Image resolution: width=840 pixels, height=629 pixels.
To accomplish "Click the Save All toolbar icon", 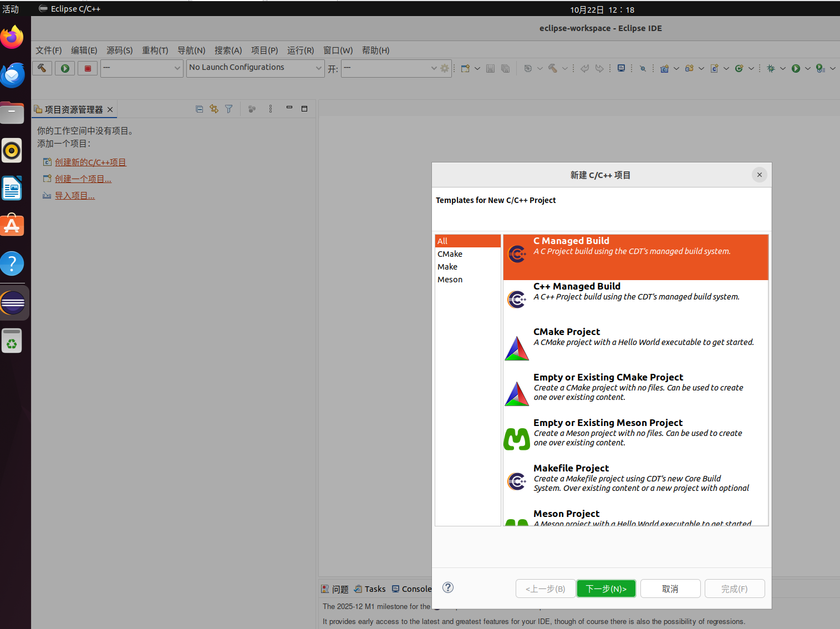I will [505, 68].
